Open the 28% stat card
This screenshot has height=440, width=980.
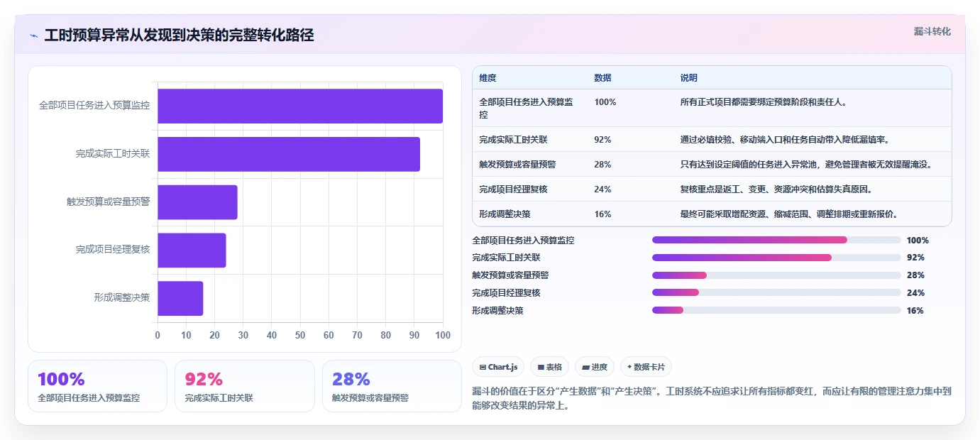pyautogui.click(x=392, y=386)
